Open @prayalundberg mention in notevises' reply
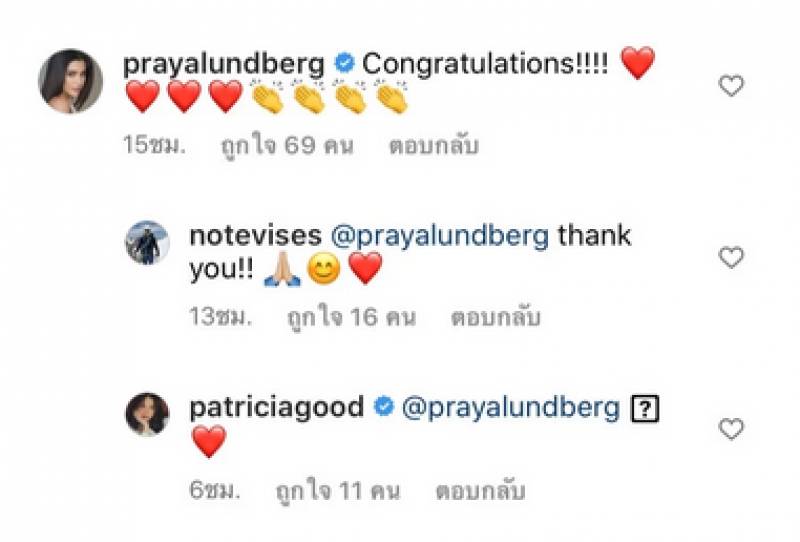Image resolution: width=800 pixels, height=542 pixels. coord(440,237)
